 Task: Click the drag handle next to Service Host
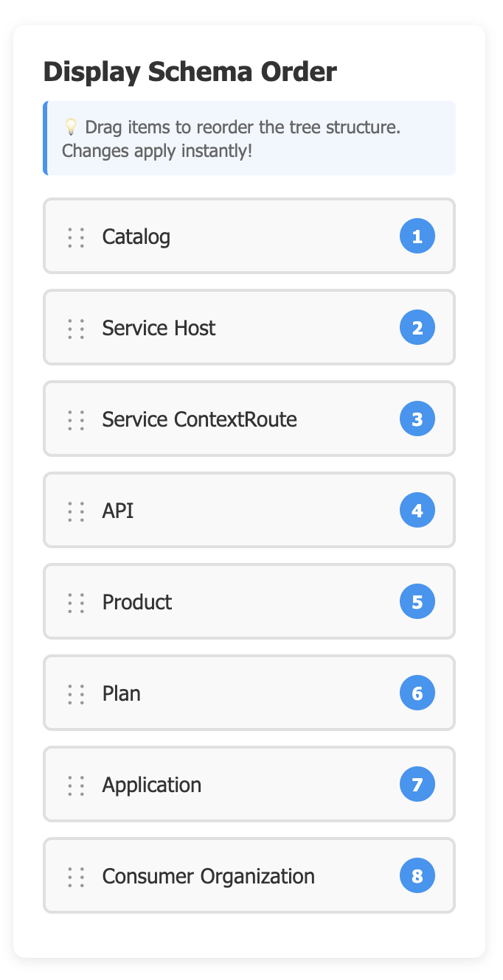point(76,329)
